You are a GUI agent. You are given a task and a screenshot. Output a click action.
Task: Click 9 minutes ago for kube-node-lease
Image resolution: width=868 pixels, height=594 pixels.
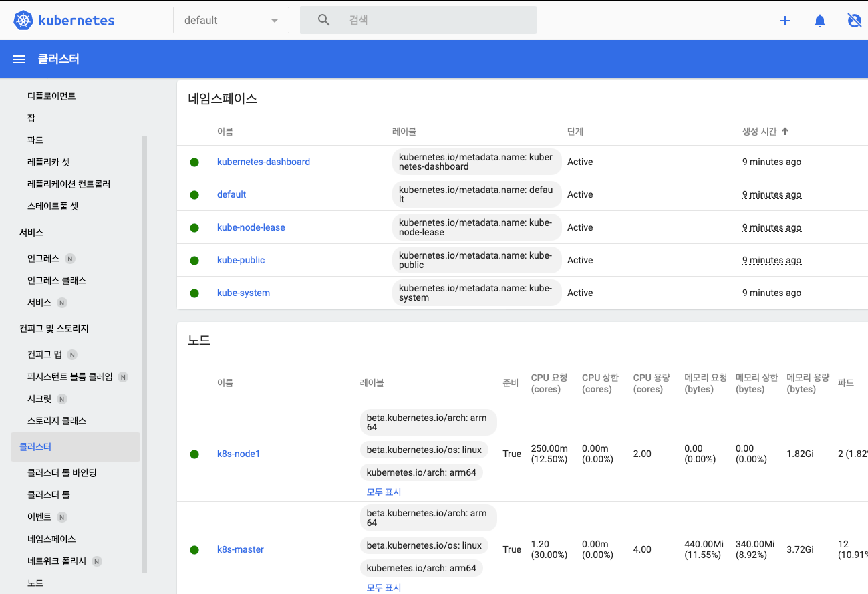pyautogui.click(x=772, y=228)
